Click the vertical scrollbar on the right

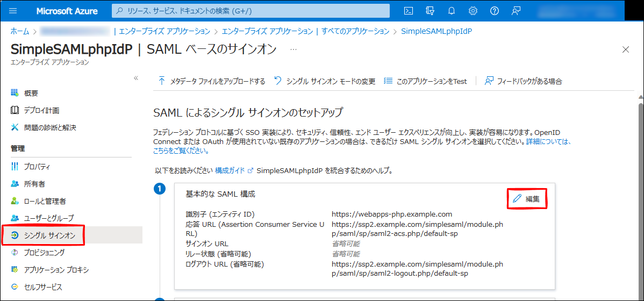640,188
